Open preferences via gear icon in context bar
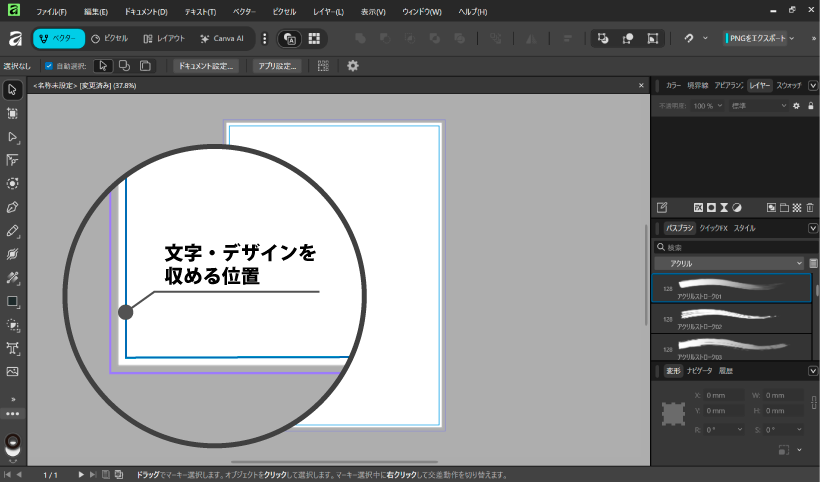The height and width of the screenshot is (482, 820). 352,66
